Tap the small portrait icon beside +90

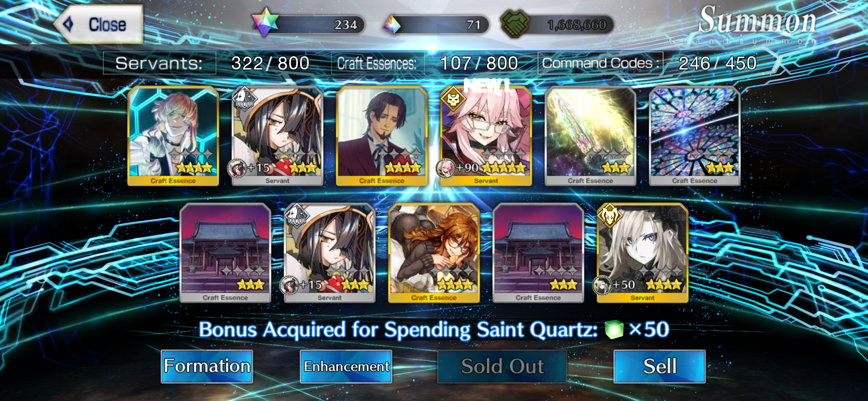coord(445,168)
